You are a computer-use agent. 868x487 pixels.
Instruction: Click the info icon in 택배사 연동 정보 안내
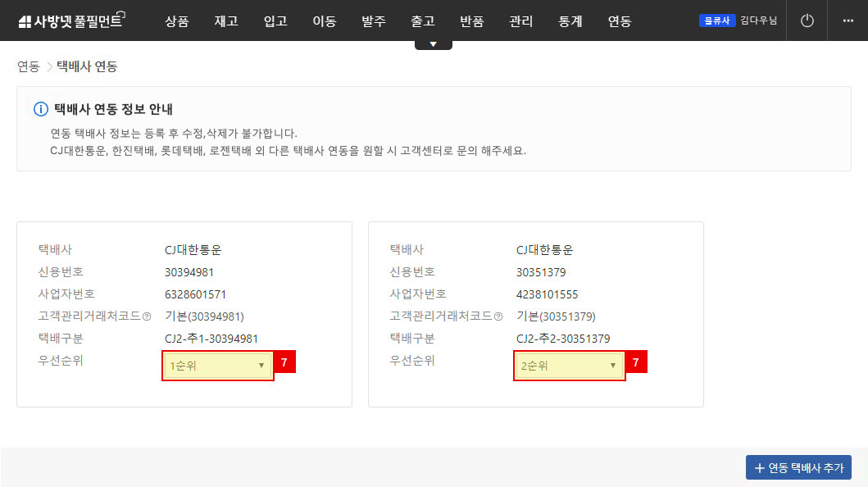pos(40,109)
